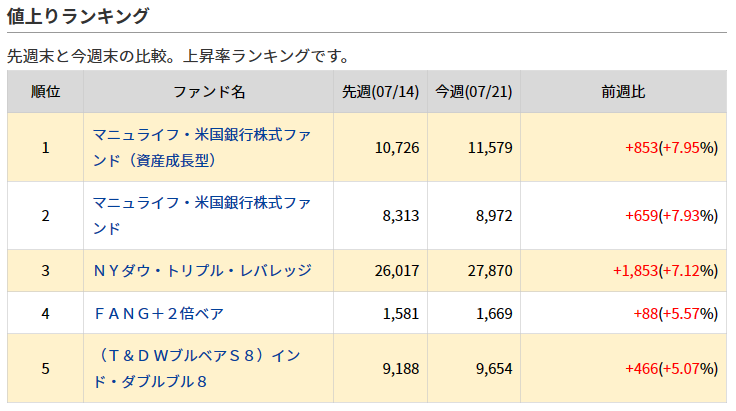The image size is (736, 411).
Task: Click the 今週(07/21) column header
Action: click(474, 91)
